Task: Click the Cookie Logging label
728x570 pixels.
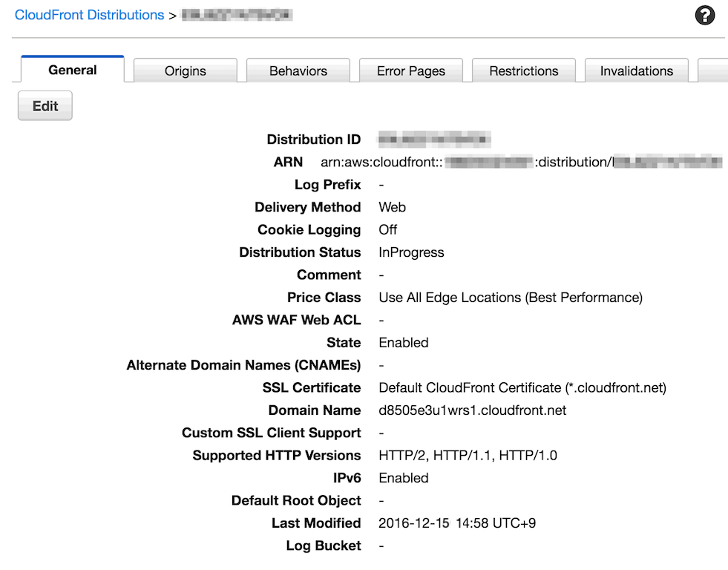Action: coord(309,230)
